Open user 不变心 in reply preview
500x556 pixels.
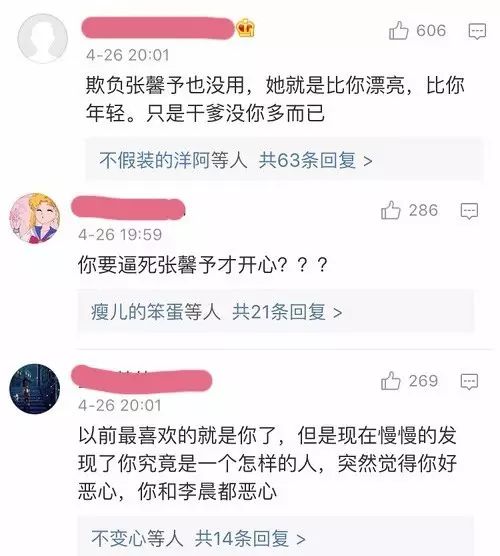(x=118, y=538)
